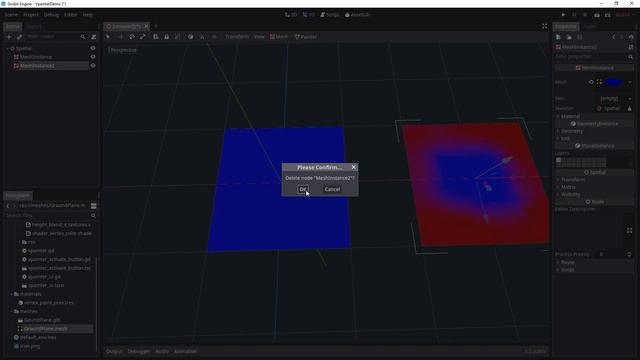Choose the Move mode tool
The height and width of the screenshot is (360, 640).
120,37
